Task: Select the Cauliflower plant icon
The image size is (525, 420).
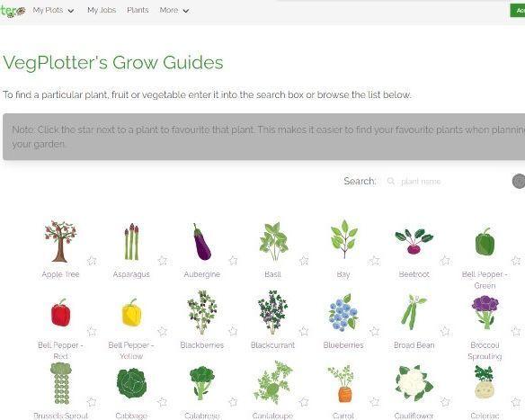Action: [x=414, y=383]
